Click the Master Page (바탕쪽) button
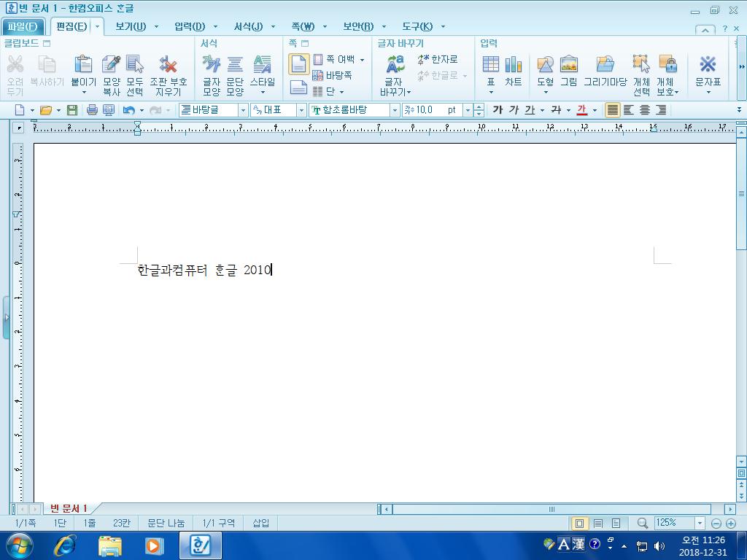747x560 pixels. click(332, 75)
